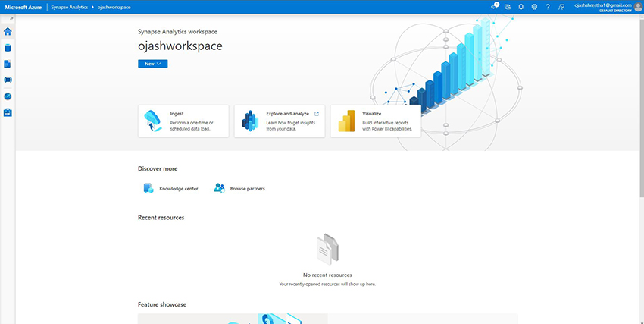Expand the left navigation with the double chevron
The width and height of the screenshot is (644, 324).
point(11,18)
